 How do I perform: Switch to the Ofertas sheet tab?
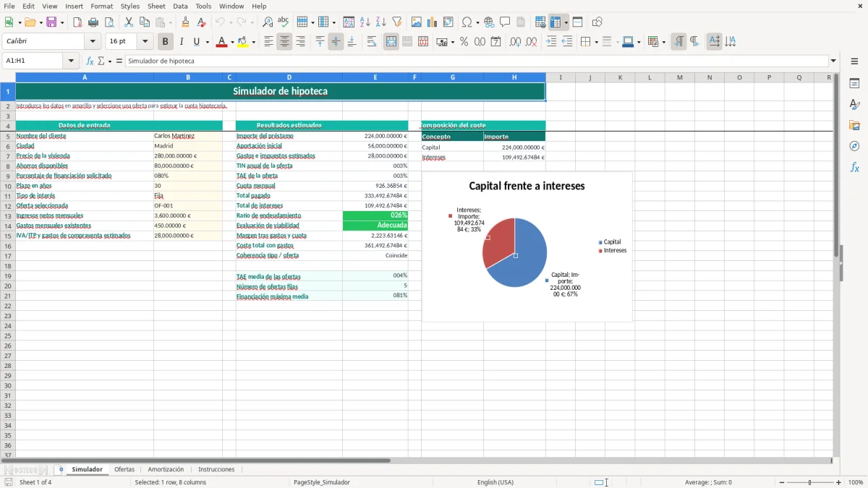124,470
